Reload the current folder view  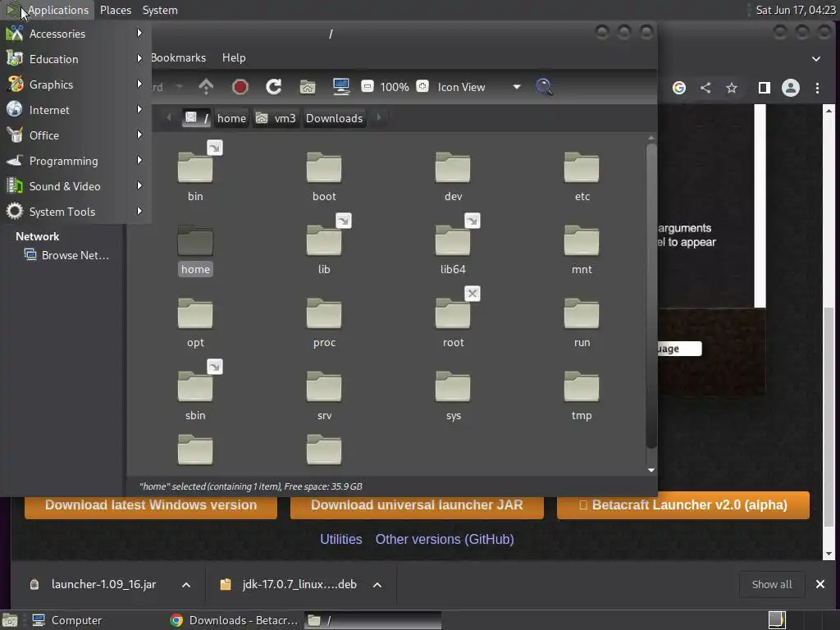click(274, 87)
